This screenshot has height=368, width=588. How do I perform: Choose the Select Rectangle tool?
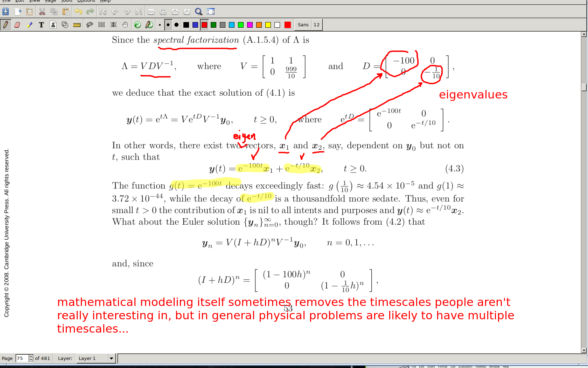pos(101,25)
